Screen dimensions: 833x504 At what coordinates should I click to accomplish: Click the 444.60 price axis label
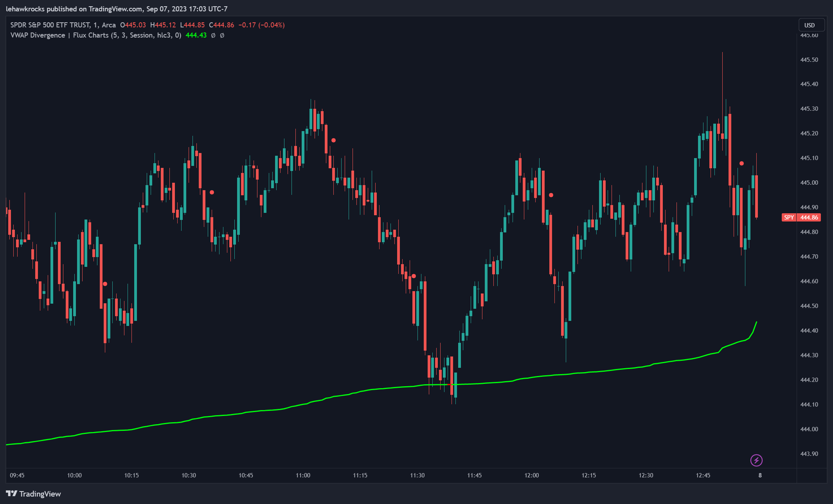[x=809, y=281]
